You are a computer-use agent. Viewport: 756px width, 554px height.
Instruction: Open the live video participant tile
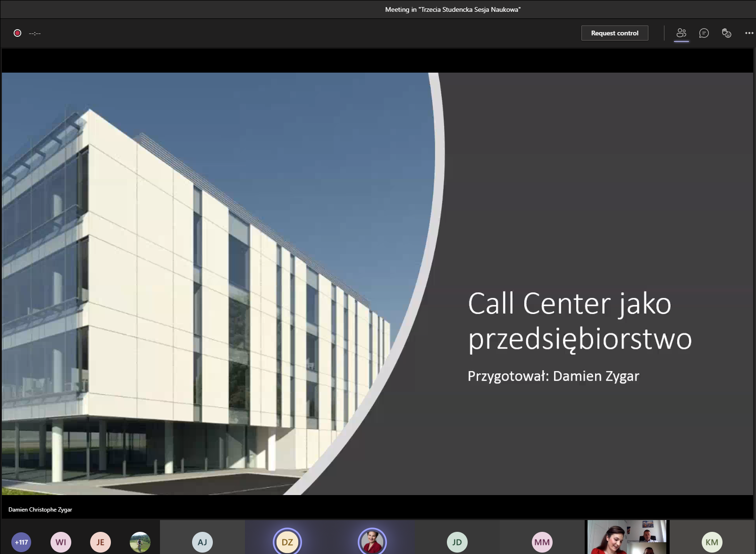(627, 537)
